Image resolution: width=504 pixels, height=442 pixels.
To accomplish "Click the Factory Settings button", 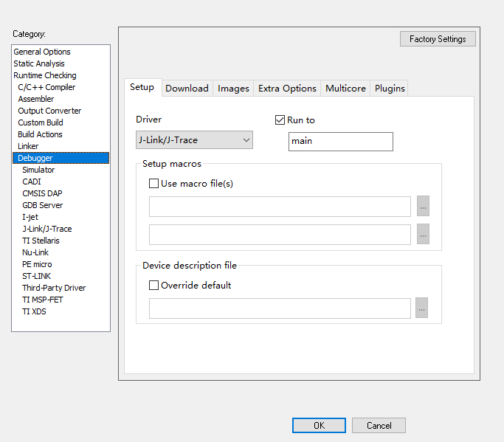I will [x=438, y=39].
